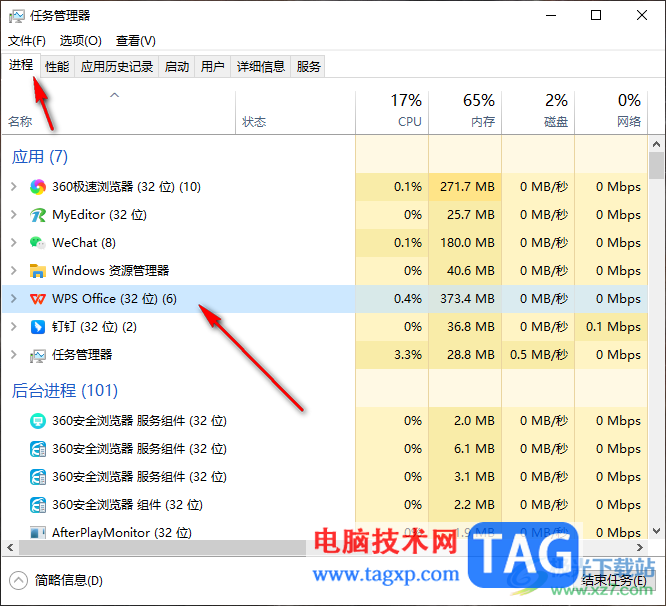The image size is (666, 606).
Task: Click the 后台进程 (101) group heading
Action: coord(65,391)
